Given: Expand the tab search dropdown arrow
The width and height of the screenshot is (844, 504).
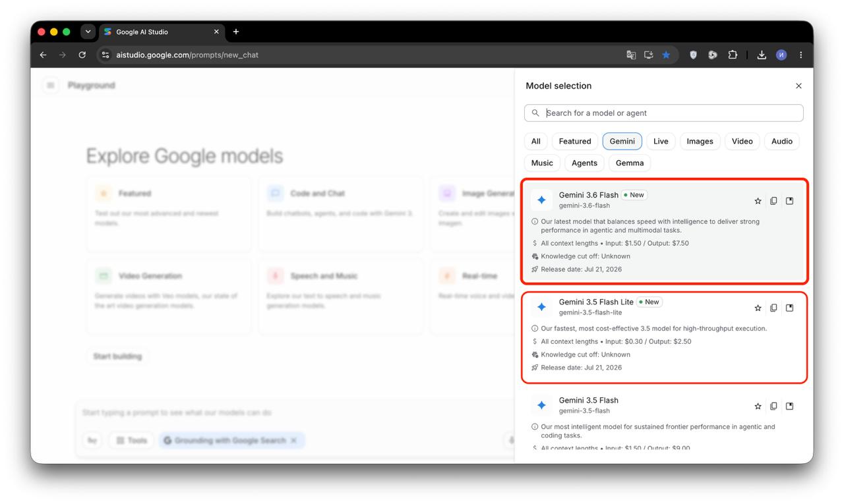Looking at the screenshot, I should point(88,32).
